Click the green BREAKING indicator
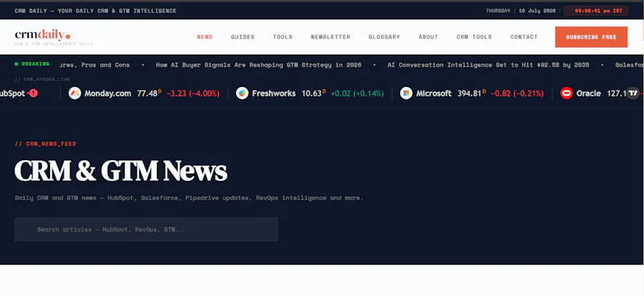Image resolution: width=644 pixels, height=296 pixels. point(32,64)
